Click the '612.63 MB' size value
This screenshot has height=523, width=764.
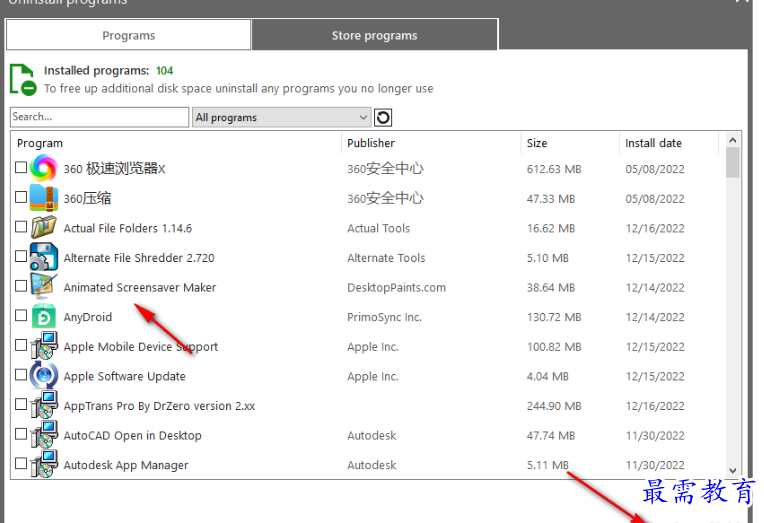(x=554, y=169)
